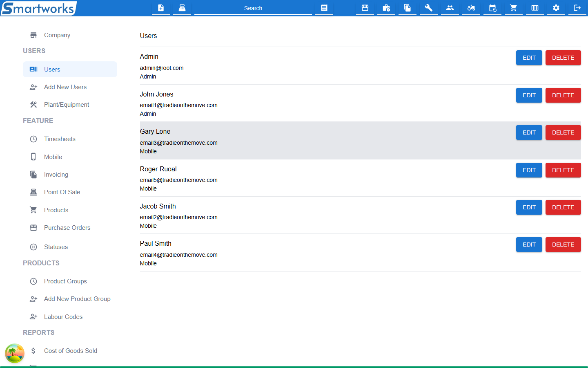Click the Products cart icon in sidebar
Screen dimensions: 588x368
click(x=33, y=210)
